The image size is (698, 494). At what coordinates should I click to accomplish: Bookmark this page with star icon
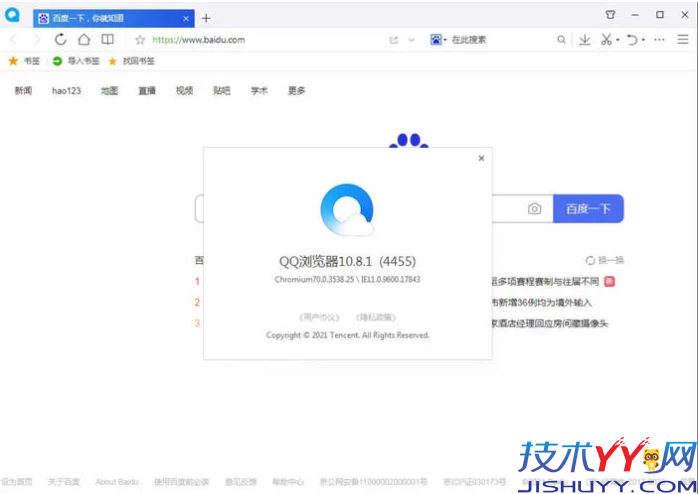140,40
